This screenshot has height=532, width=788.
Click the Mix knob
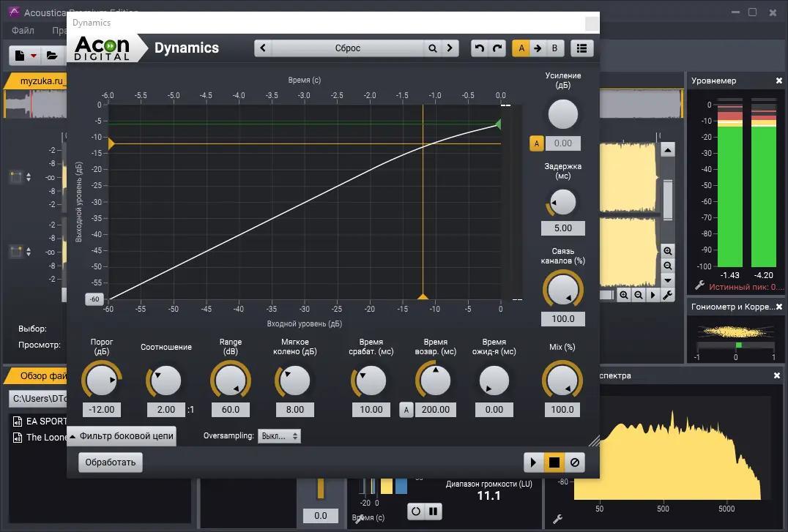tap(562, 381)
